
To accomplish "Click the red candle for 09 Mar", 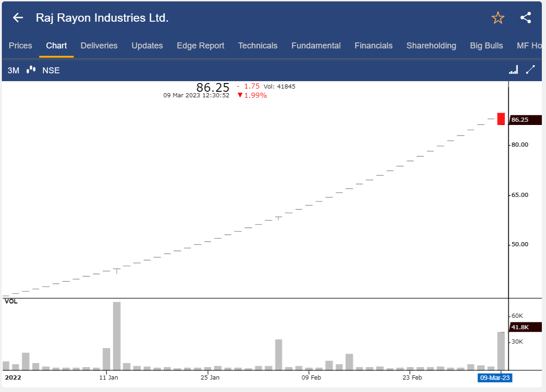I will pos(501,119).
